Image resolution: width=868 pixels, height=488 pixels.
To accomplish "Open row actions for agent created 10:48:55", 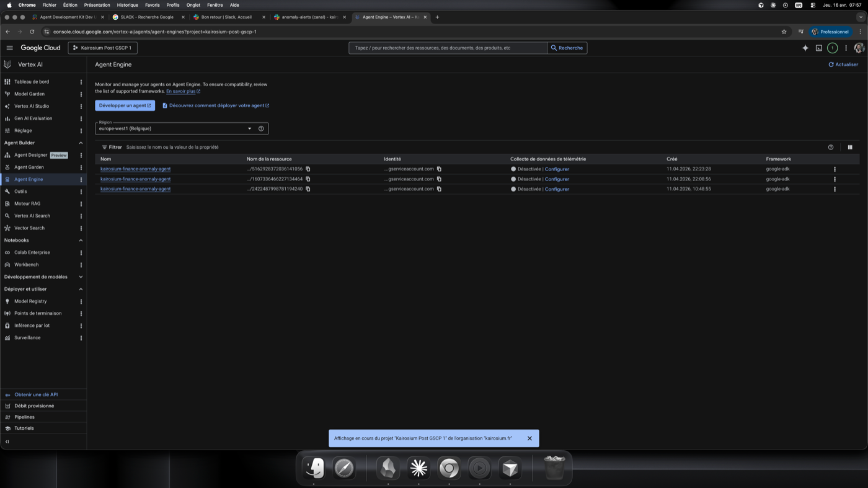I will pos(835,189).
